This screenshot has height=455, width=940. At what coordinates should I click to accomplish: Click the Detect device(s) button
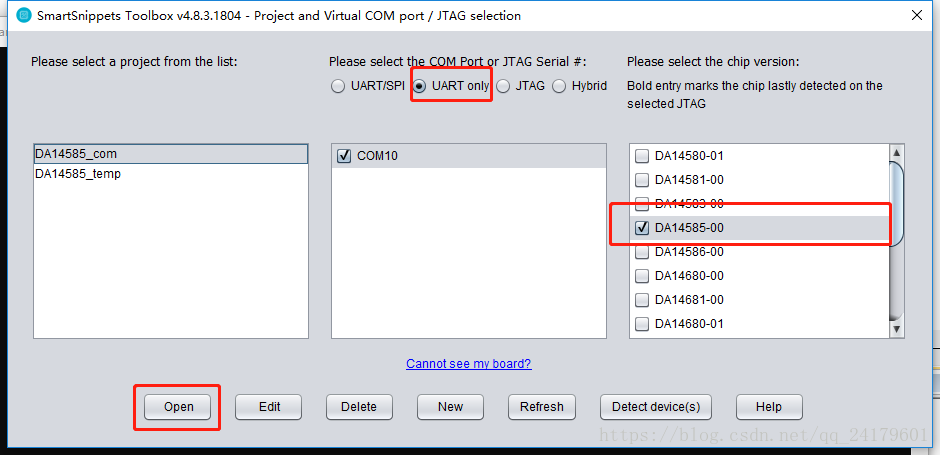point(656,407)
